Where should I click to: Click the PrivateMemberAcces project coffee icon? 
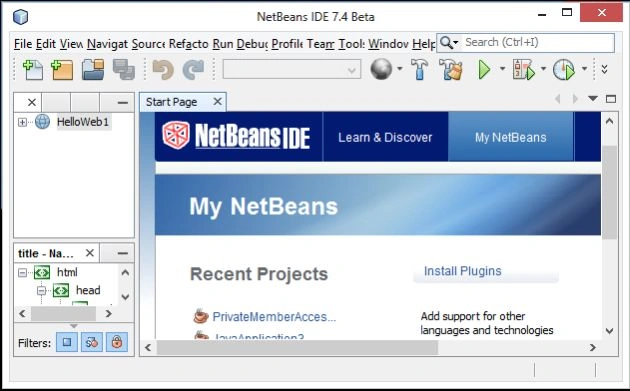coord(200,316)
